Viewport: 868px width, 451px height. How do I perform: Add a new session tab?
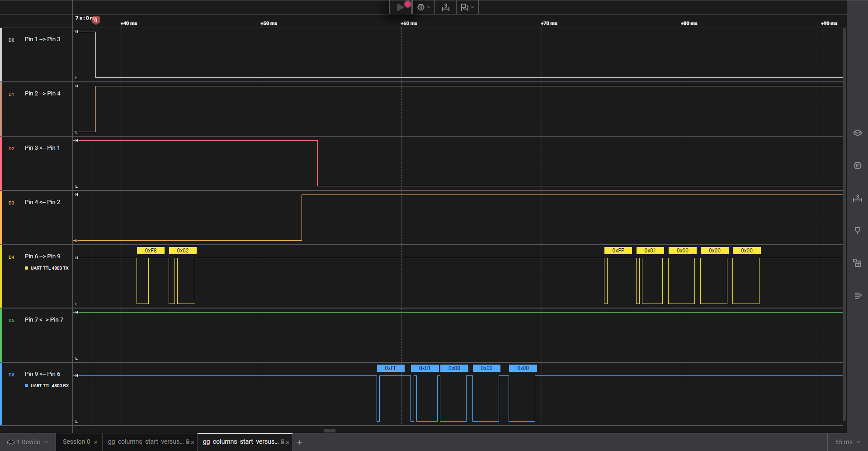pyautogui.click(x=300, y=442)
